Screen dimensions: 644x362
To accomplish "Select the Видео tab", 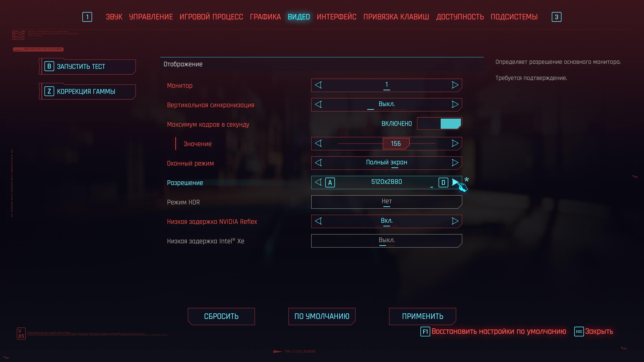I will pyautogui.click(x=299, y=17).
